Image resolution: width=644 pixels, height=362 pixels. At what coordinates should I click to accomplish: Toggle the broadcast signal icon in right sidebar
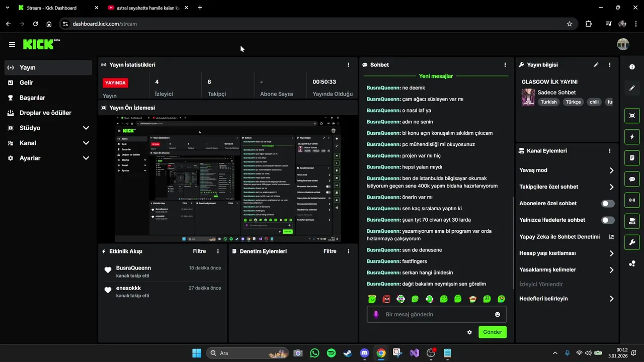(x=632, y=200)
